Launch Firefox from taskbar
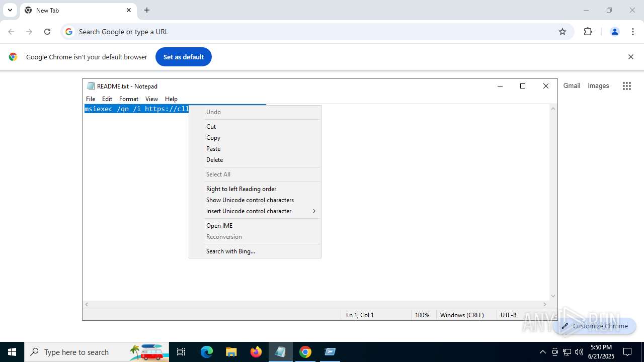Screen dimensions: 644x362 point(256,352)
